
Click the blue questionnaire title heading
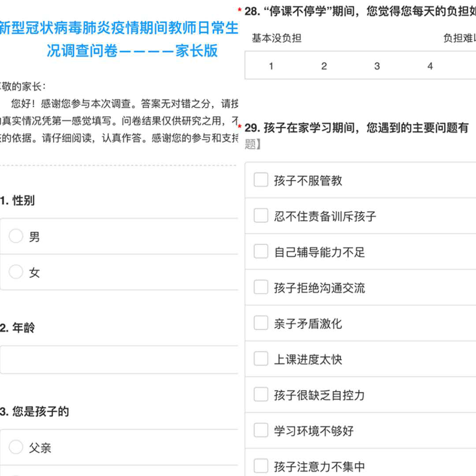click(x=119, y=39)
